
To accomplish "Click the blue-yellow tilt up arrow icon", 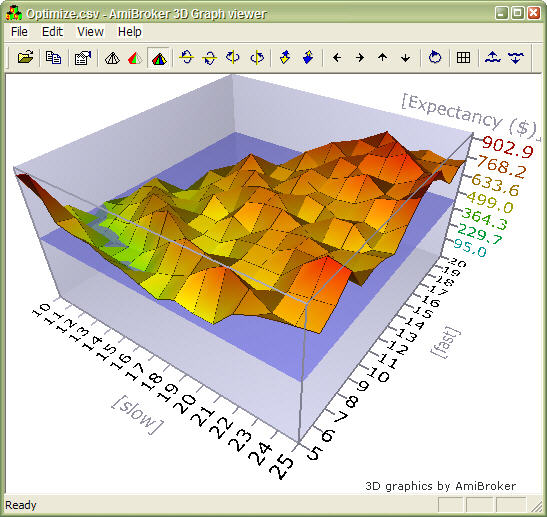I will click(285, 57).
